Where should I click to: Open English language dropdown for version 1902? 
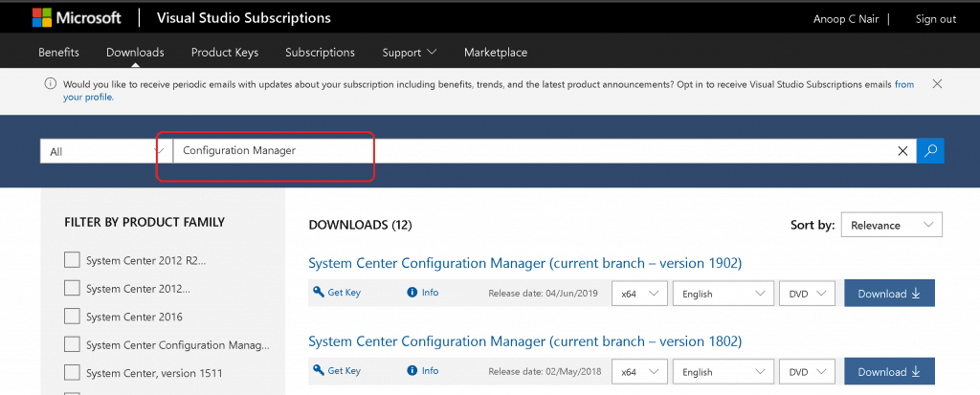pos(724,293)
